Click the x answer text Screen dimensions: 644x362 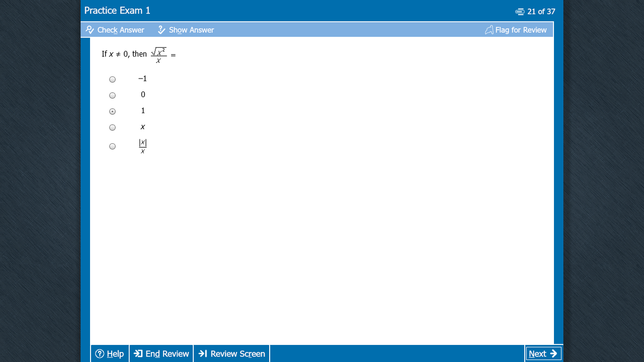[x=143, y=127]
